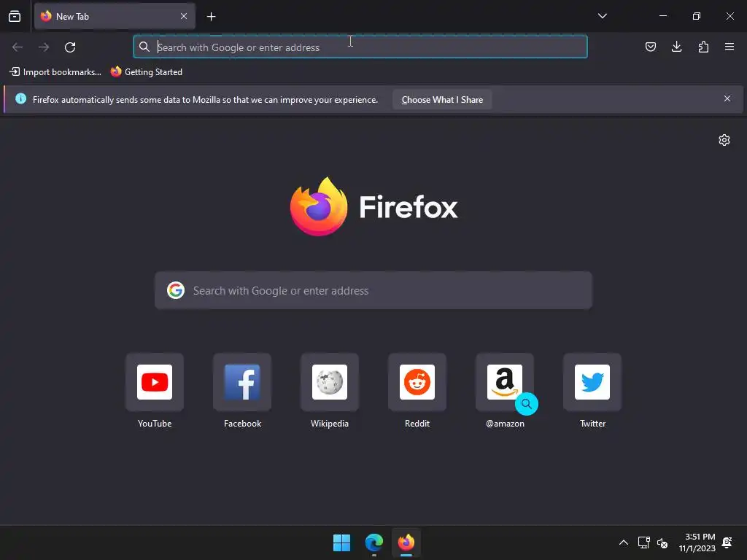747x560 pixels.
Task: Open Firefox View from the tab bar
Action: [x=15, y=16]
